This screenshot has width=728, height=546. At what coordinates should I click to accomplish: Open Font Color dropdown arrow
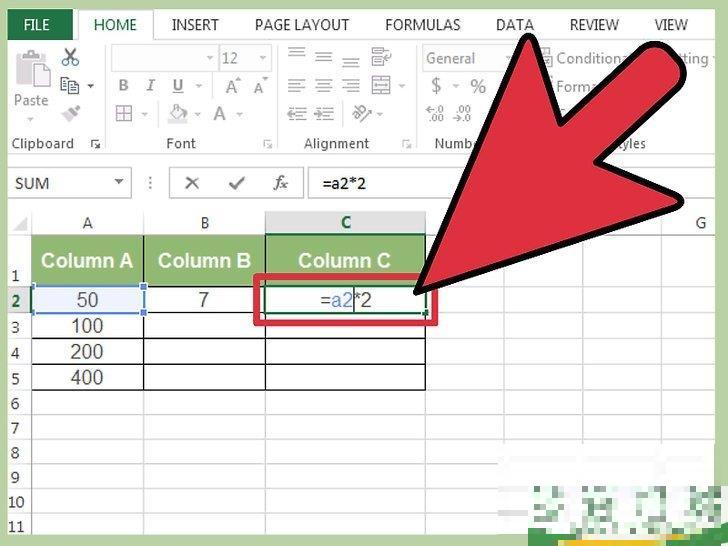coord(240,114)
